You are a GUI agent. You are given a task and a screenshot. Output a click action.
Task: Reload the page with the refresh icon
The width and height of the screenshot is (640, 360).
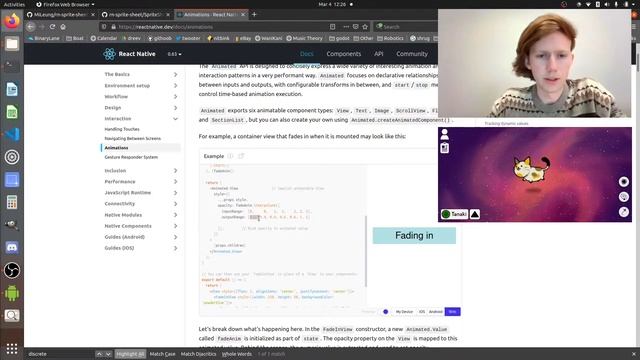(52, 27)
